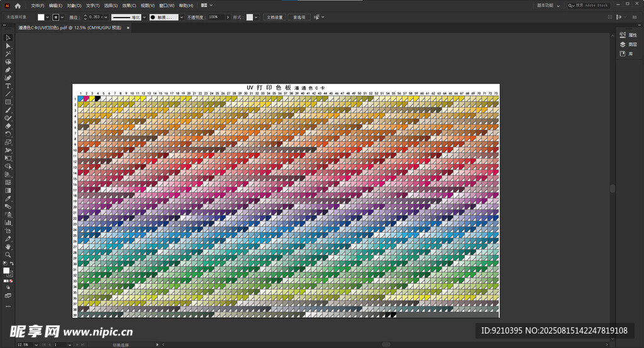Click the Home icon in the top bar
The height and width of the screenshot is (348, 644).
point(18,6)
